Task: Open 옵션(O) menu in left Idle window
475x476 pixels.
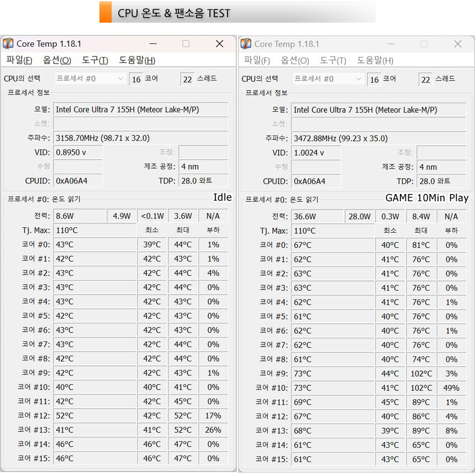Action: [57, 60]
